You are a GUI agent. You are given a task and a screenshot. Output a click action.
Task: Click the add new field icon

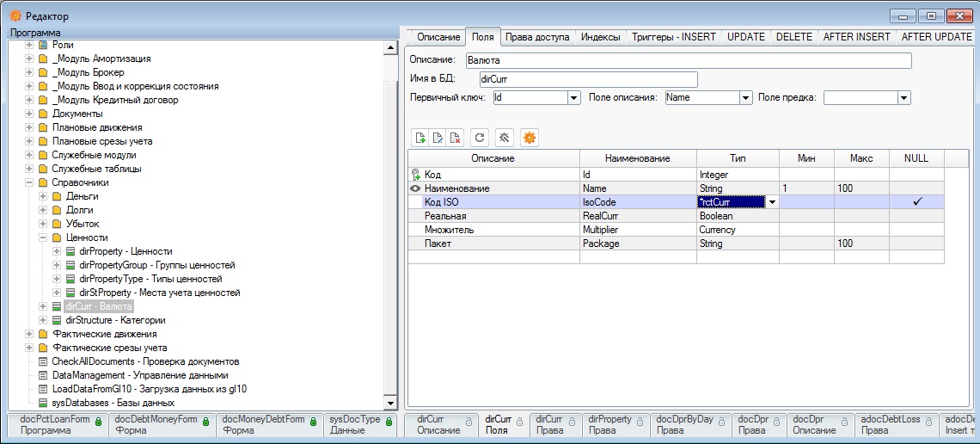(420, 138)
